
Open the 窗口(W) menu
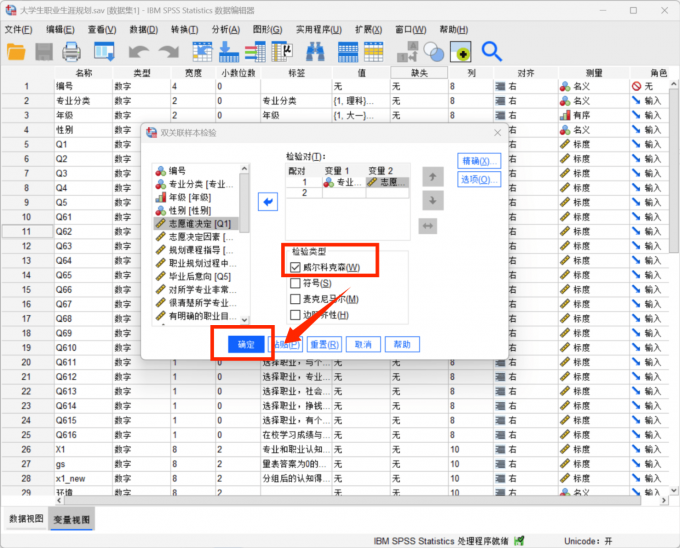[x=410, y=29]
